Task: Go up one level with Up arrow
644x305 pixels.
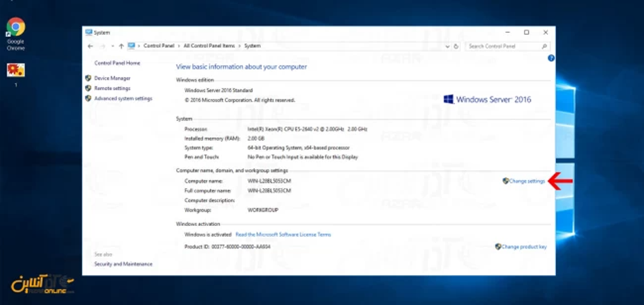Action: click(121, 47)
